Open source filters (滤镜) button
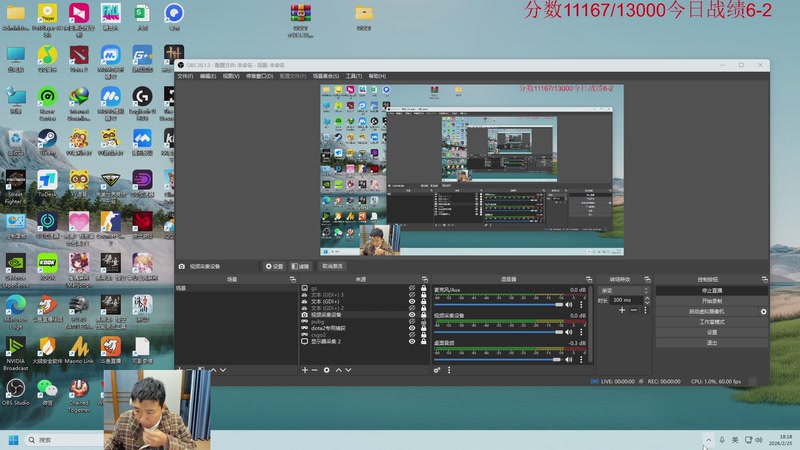The width and height of the screenshot is (800, 450). [301, 266]
